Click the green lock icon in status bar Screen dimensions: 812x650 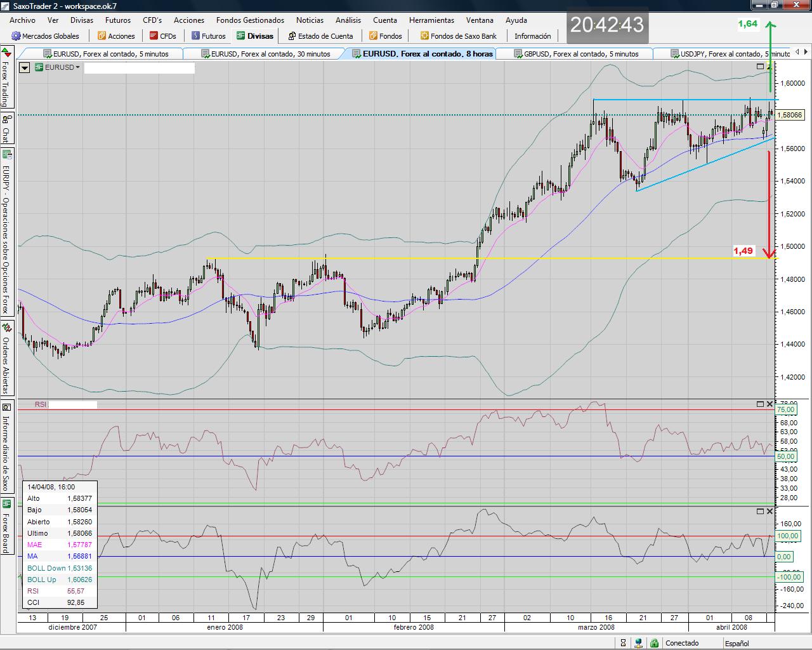[653, 643]
